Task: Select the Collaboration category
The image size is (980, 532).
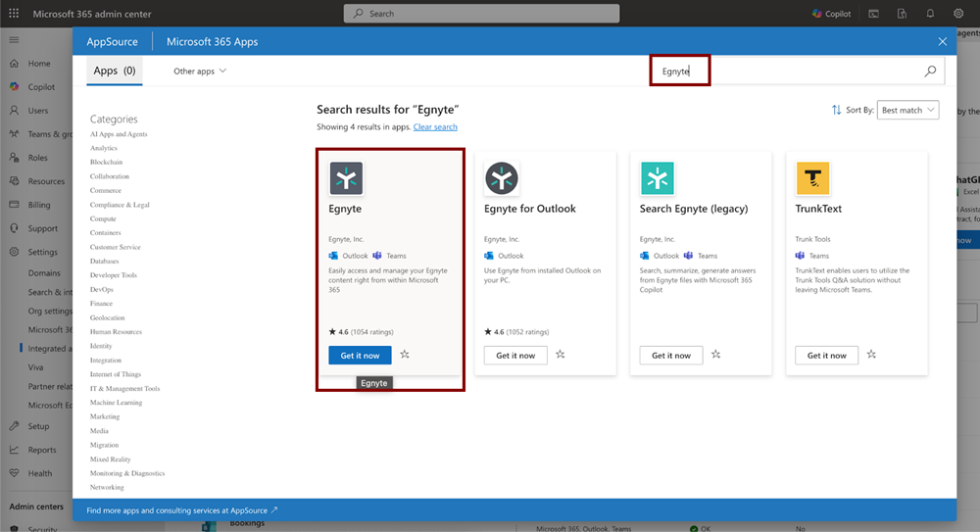Action: click(110, 176)
